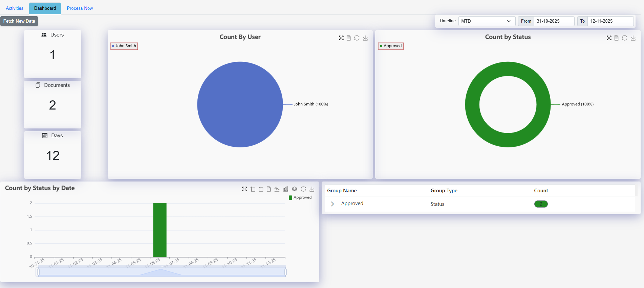Switch status by date chart to bar

(286, 189)
